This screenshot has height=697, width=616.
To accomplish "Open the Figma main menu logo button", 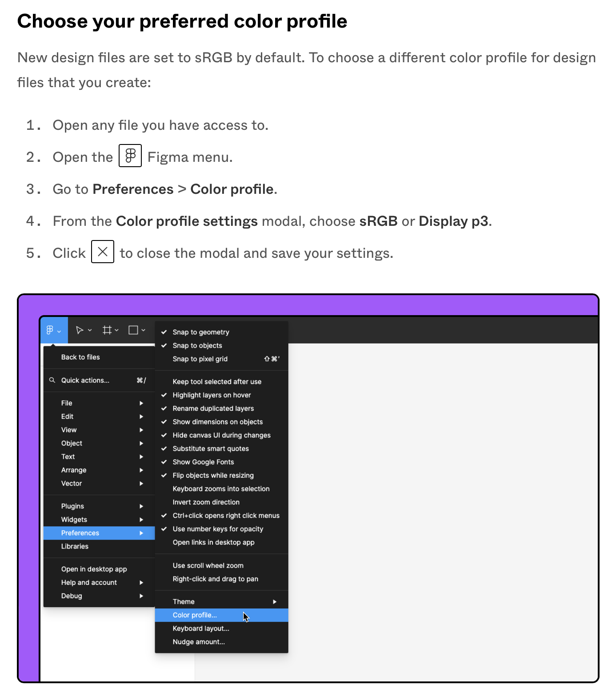I will [54, 330].
